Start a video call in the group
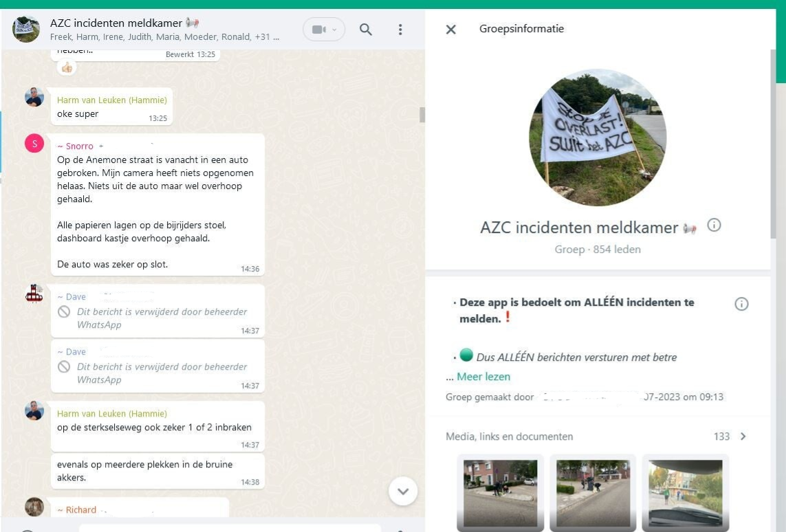This screenshot has height=532, width=786. (318, 30)
